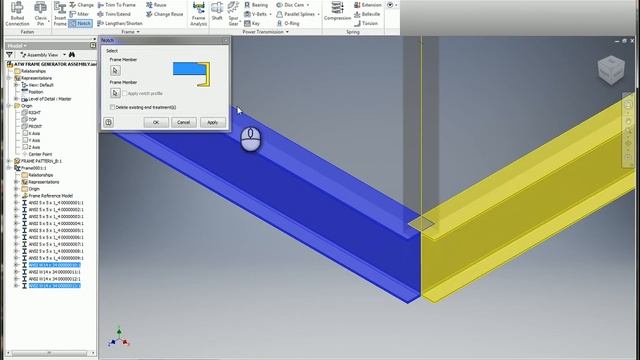Click the ViewCube in the viewport

click(x=611, y=70)
